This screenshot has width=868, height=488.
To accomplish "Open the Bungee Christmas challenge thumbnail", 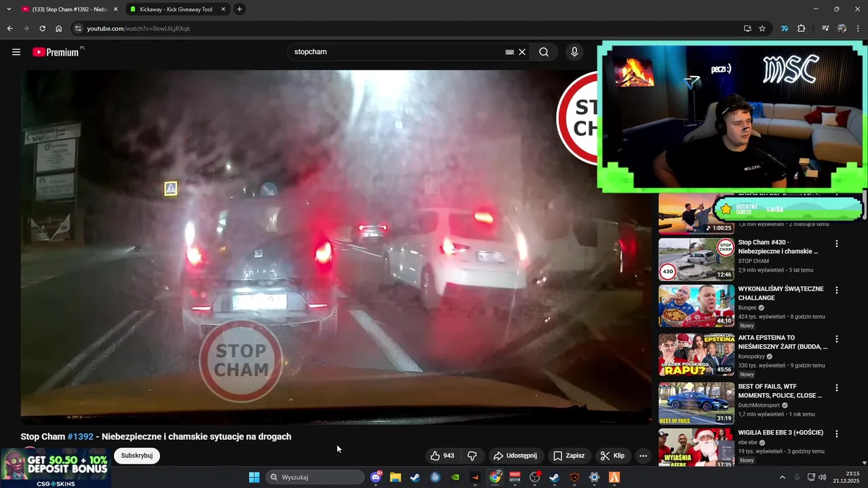I will (x=696, y=306).
